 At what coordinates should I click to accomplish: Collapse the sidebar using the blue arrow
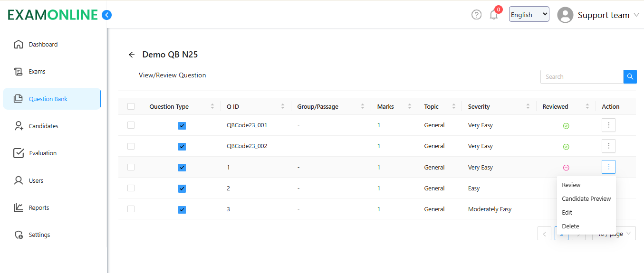tap(107, 15)
